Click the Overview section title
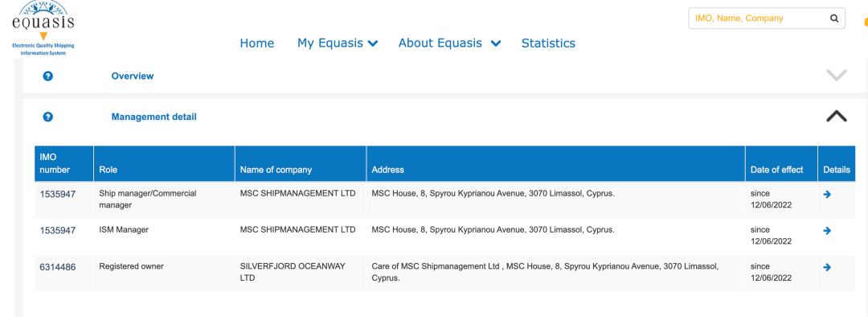 click(x=133, y=76)
